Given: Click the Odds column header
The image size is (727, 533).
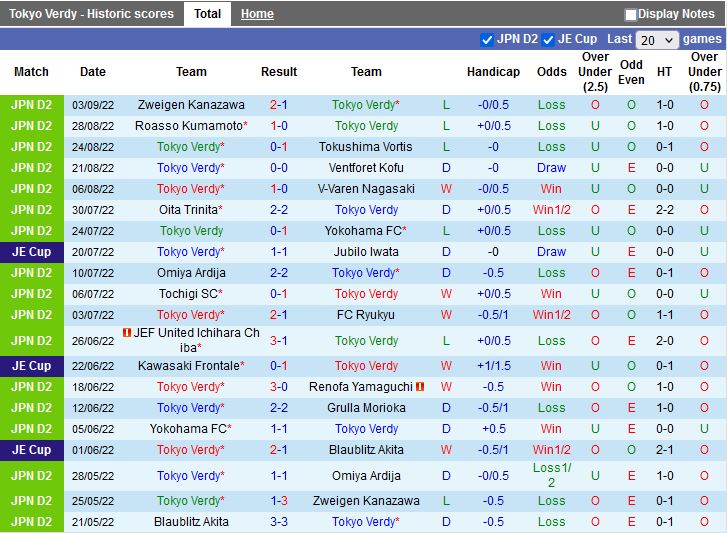Looking at the screenshot, I should (x=552, y=72).
